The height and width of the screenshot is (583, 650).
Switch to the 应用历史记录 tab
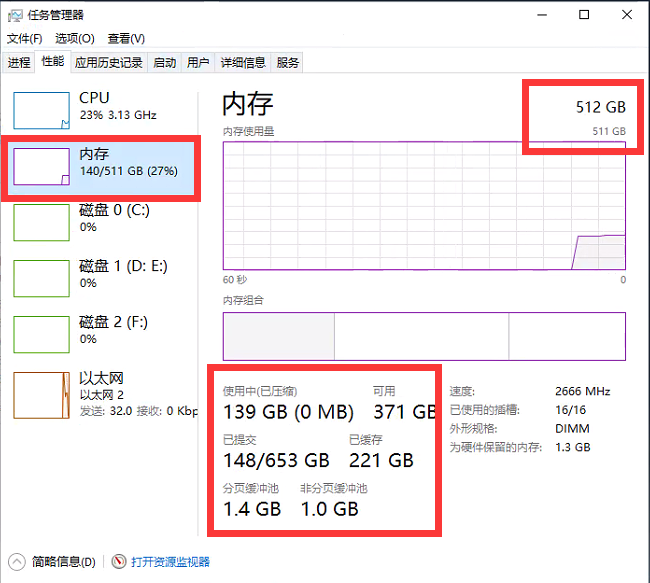(109, 63)
